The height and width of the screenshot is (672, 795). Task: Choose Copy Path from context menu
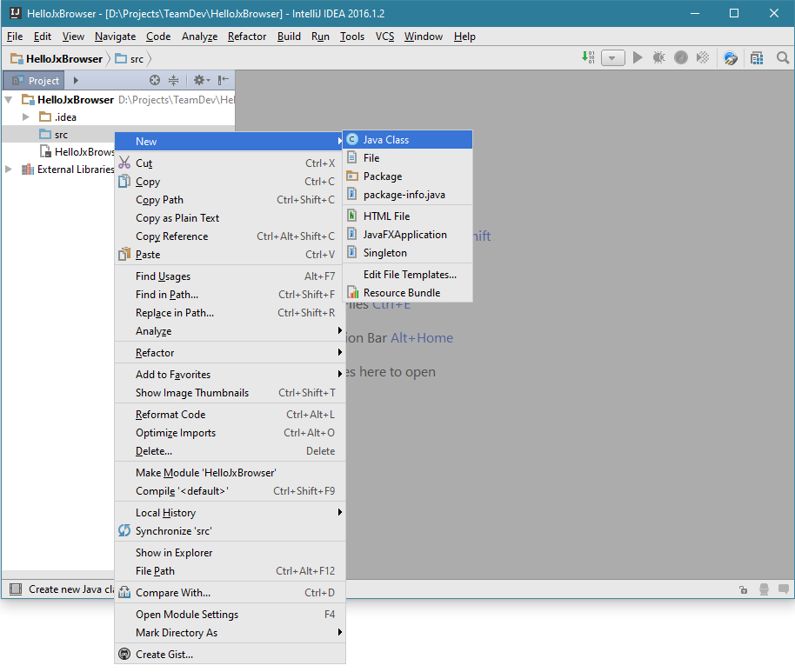click(x=230, y=200)
